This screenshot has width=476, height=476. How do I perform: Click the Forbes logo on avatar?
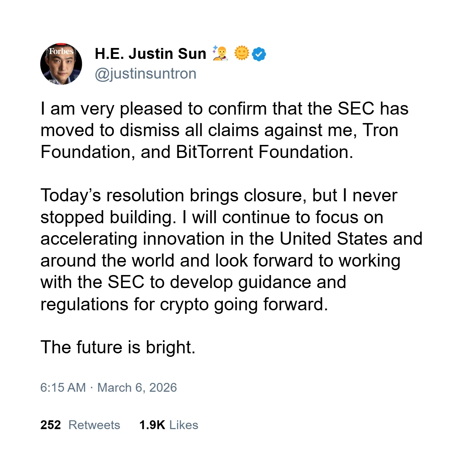click(61, 51)
